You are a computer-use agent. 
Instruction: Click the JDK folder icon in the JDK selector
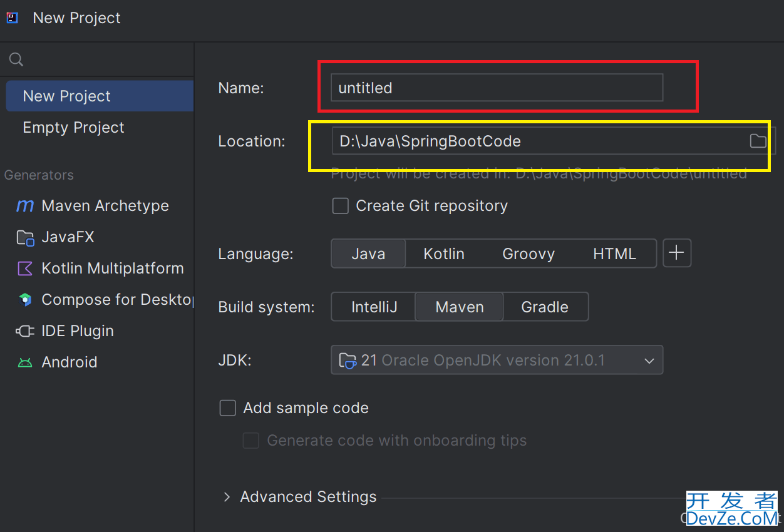(x=348, y=361)
